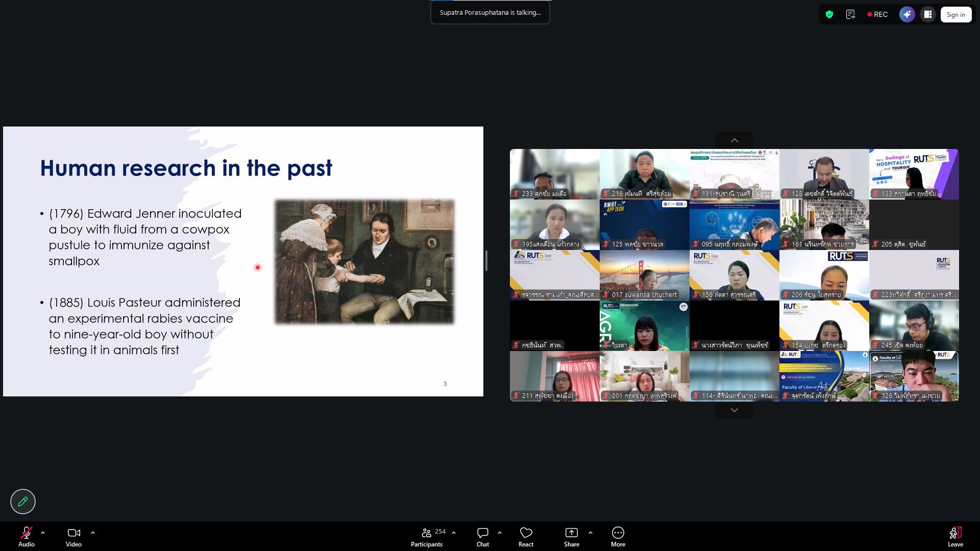Click the Share screen icon
The height and width of the screenshot is (551, 980).
tap(571, 536)
